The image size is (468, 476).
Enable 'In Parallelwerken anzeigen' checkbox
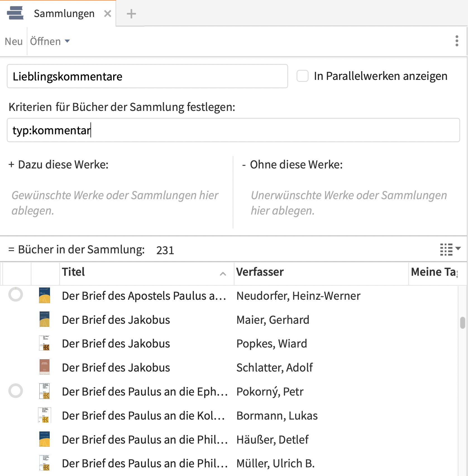[302, 76]
